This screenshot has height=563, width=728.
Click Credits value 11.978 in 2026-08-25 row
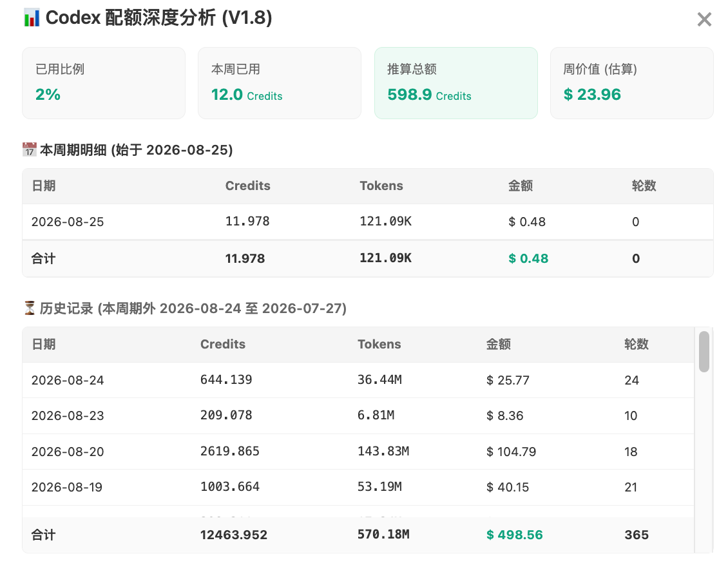point(247,222)
